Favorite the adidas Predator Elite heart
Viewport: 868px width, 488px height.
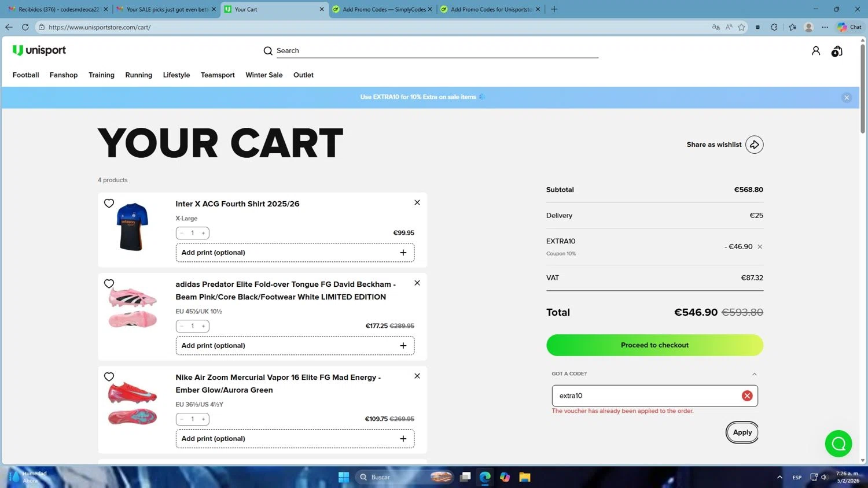click(x=109, y=283)
